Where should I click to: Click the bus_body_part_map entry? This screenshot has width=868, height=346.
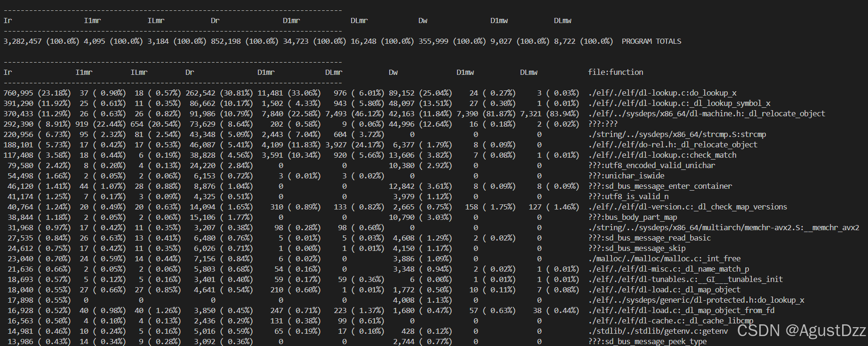(633, 217)
